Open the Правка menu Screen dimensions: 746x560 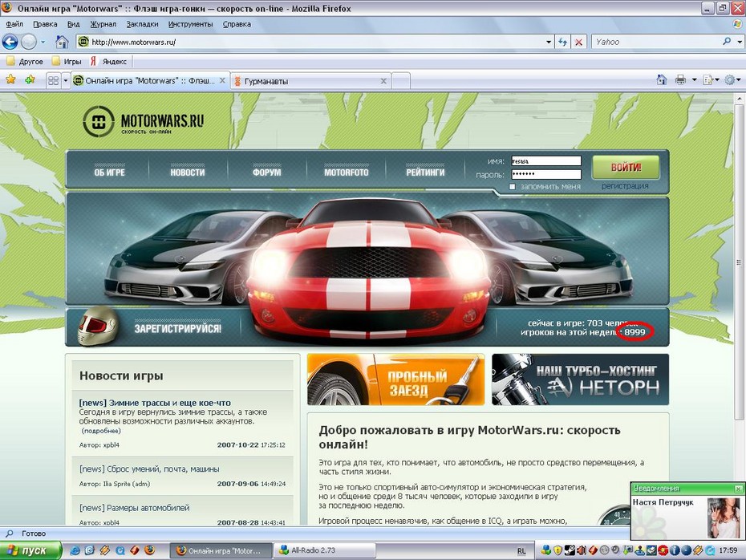[x=45, y=24]
